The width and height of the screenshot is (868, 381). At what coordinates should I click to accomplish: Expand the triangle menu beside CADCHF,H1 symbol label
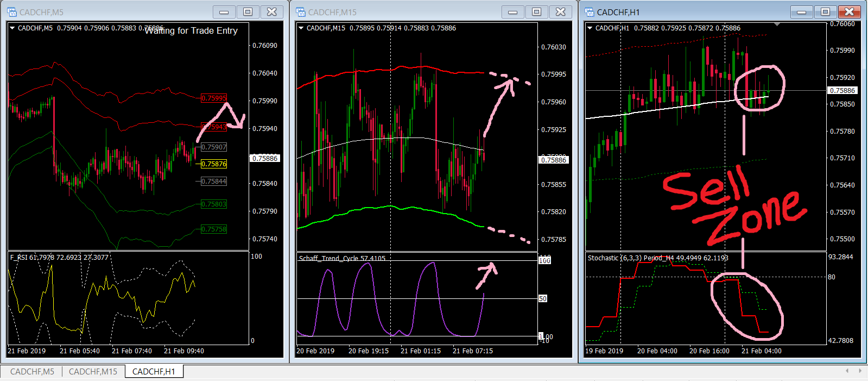590,28
